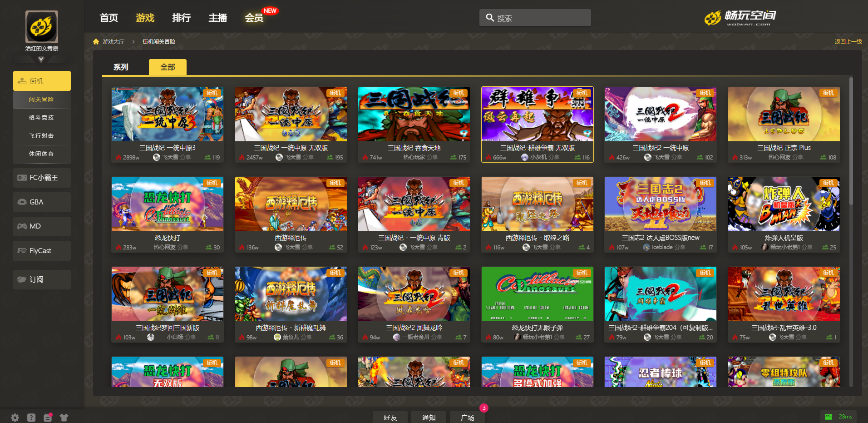868x423 pixels.
Task: Open 恐龙快打无限子弹 game thumbnail
Action: pos(538,294)
